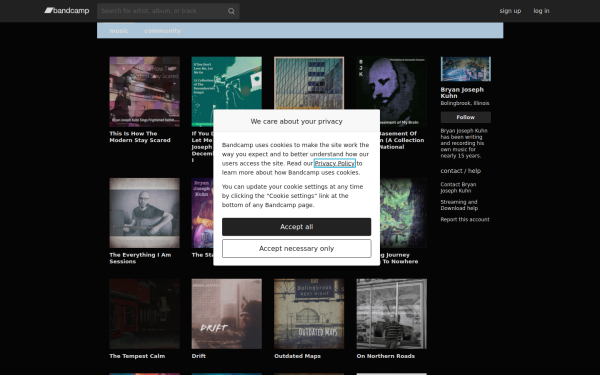600x375 pixels.
Task: Open Contact Bryan Joseph Kuhn link
Action: 458,188
